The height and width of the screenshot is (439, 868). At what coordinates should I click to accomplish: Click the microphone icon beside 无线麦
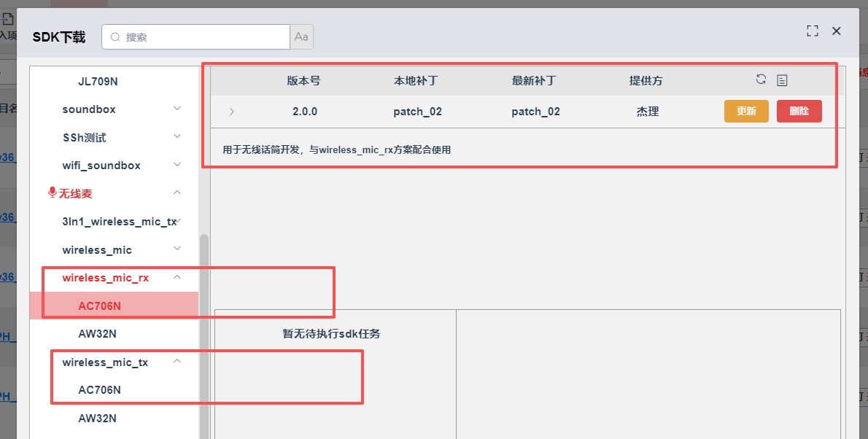tap(53, 193)
